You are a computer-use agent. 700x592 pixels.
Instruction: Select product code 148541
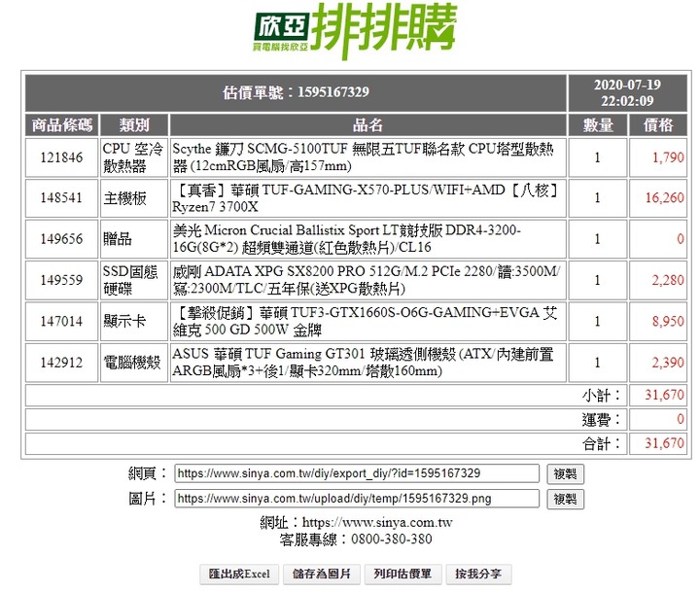coord(61,197)
